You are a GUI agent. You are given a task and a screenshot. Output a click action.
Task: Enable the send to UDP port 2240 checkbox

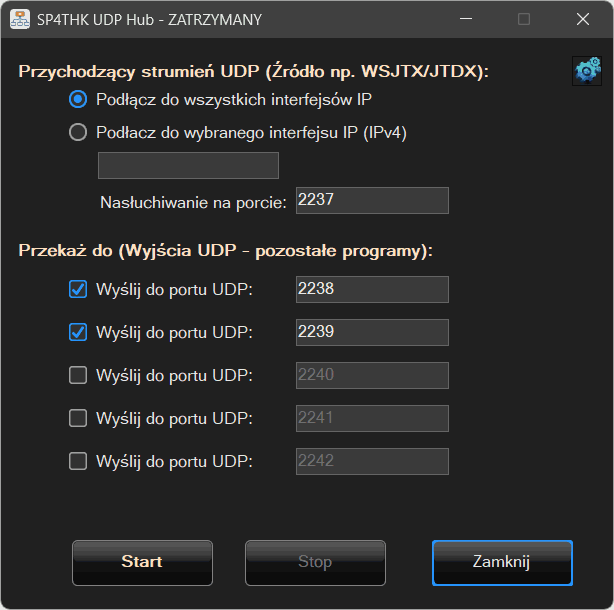(78, 375)
